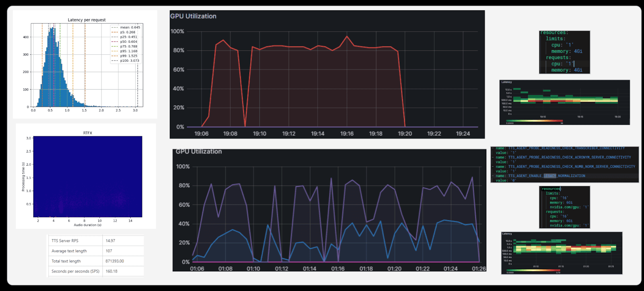644x291 pixels.
Task: Click the 01:16 time label on lower GPU chart
Action: (x=338, y=269)
